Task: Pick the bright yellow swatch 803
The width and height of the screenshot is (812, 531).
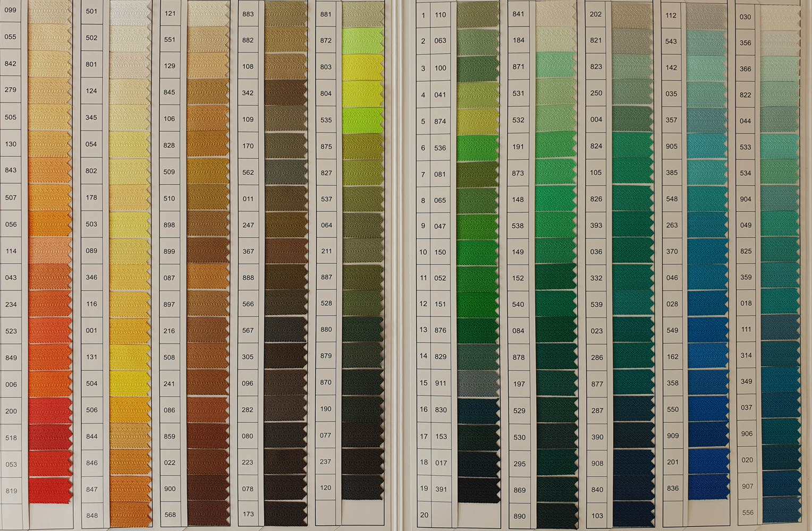Action: [x=363, y=67]
